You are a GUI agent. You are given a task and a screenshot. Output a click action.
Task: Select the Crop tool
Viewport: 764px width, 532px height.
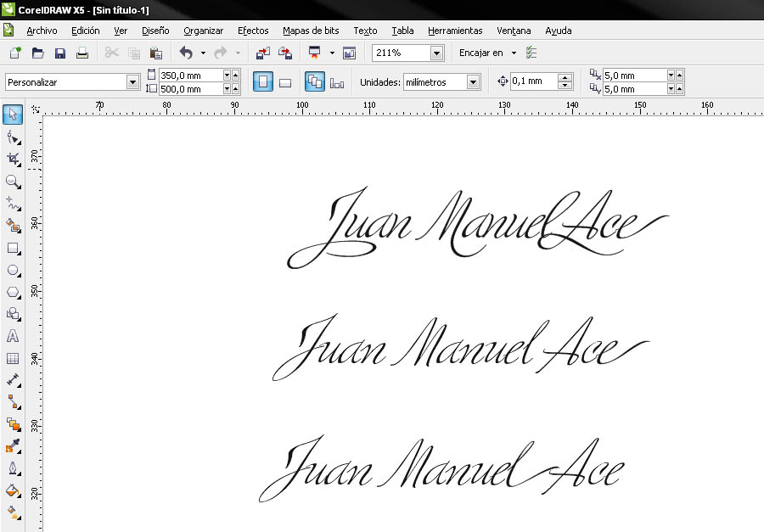pos(13,159)
